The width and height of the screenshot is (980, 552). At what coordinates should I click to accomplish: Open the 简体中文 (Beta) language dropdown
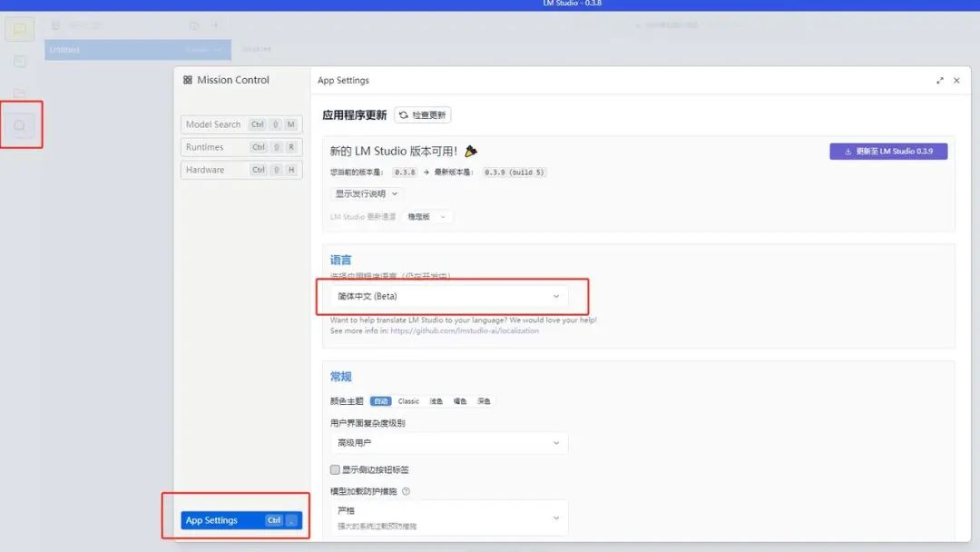448,296
